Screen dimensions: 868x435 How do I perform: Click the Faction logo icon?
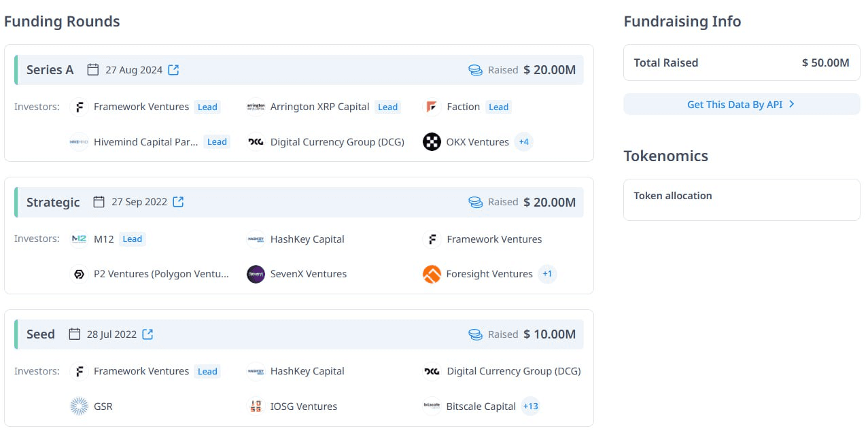432,107
